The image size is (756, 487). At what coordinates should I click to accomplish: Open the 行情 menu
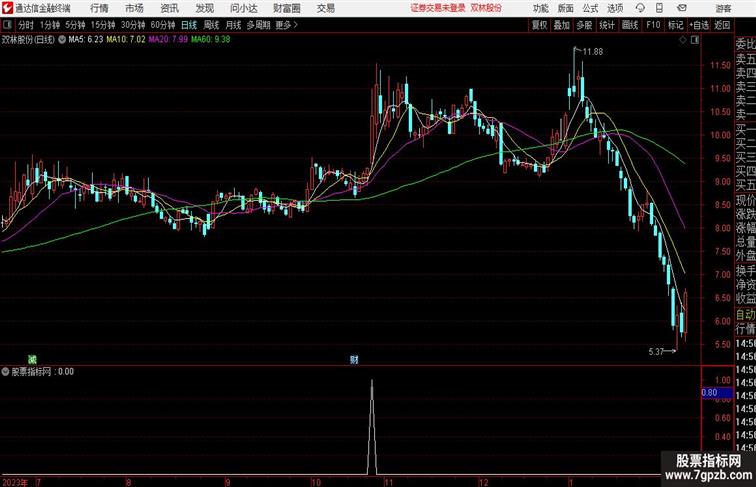click(99, 8)
